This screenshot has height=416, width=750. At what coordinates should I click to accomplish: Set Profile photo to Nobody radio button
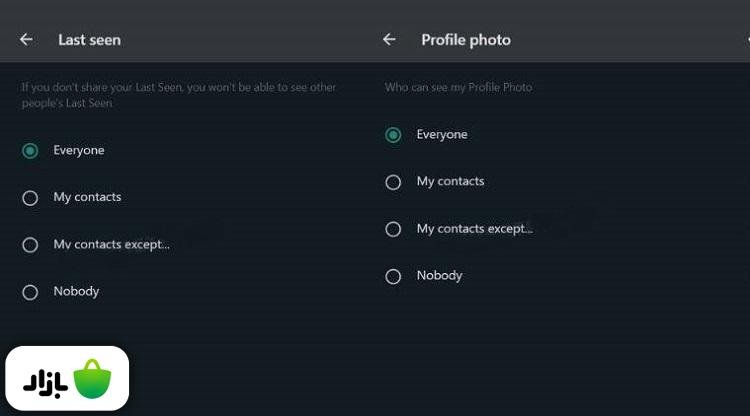(x=393, y=276)
